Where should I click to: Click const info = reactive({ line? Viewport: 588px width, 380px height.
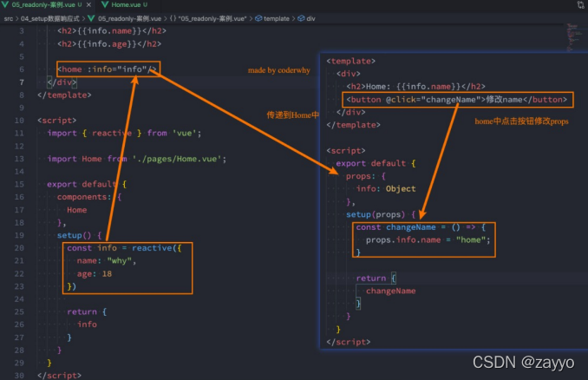coord(124,248)
